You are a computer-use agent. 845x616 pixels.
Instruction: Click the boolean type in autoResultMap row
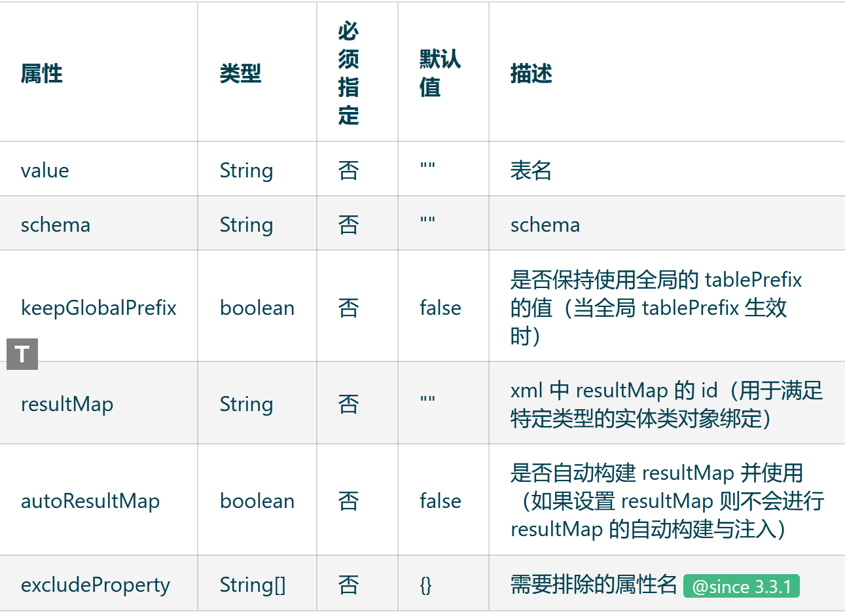257,501
